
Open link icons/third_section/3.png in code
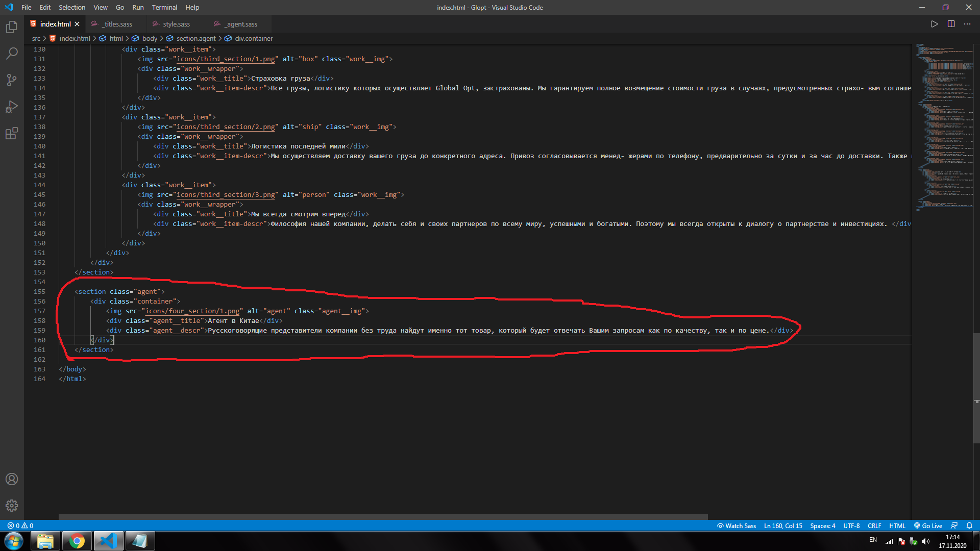click(226, 194)
